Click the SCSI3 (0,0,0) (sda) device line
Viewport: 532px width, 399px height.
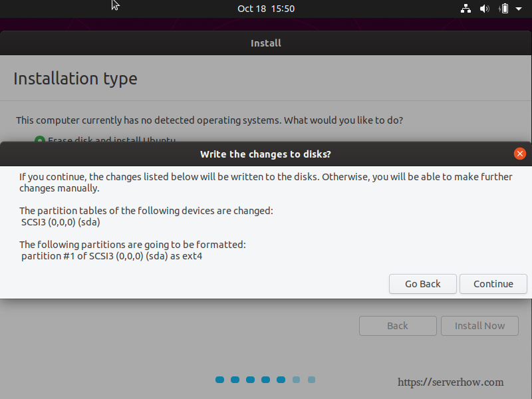pyautogui.click(x=61, y=222)
